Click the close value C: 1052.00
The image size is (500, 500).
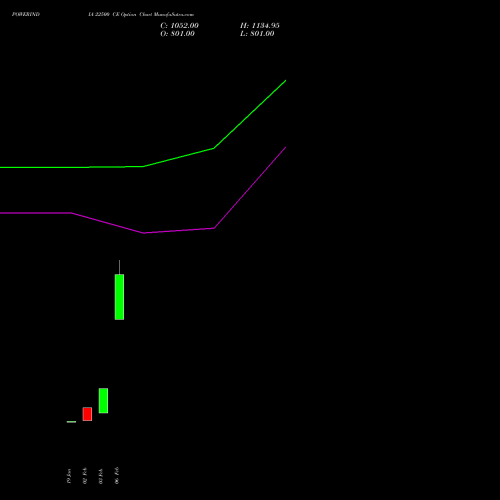pyautogui.click(x=179, y=26)
